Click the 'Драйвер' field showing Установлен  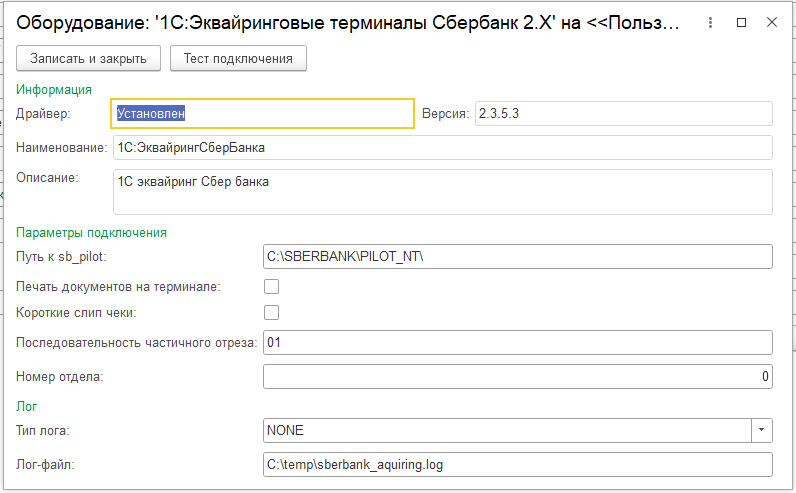(262, 114)
